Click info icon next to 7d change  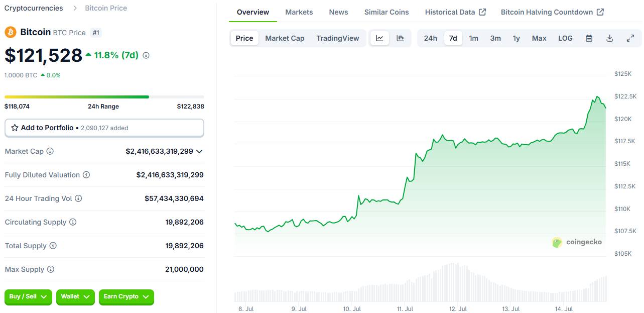(x=146, y=55)
